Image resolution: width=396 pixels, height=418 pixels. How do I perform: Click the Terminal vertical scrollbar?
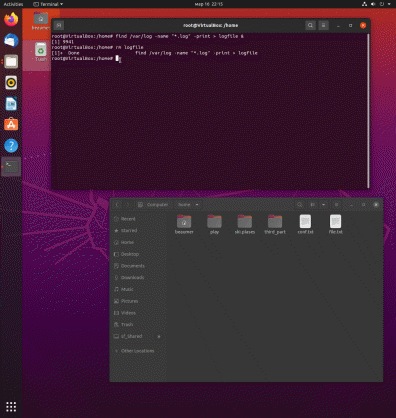click(x=368, y=111)
